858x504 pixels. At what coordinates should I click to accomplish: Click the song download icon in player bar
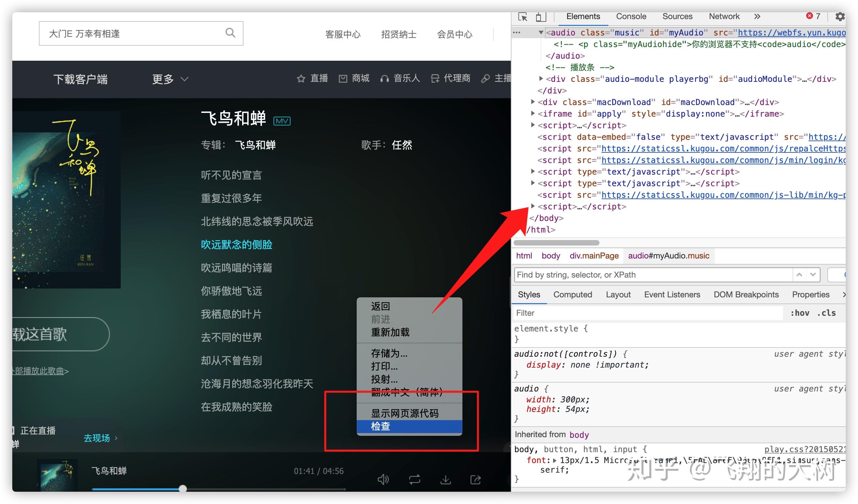445,480
